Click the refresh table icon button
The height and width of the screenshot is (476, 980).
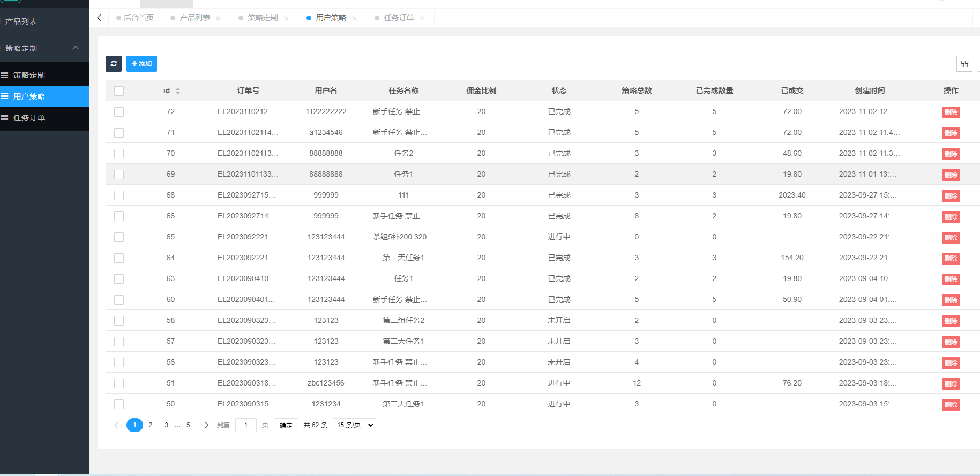point(114,64)
